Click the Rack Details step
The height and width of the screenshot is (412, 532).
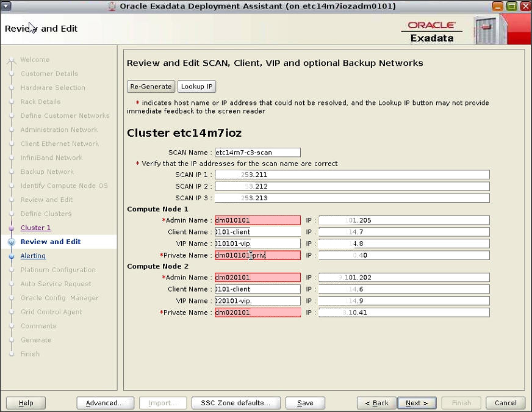tap(40, 102)
